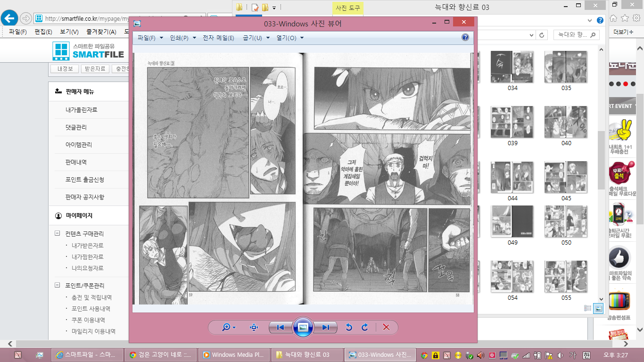Open 내가올린자료 in seller menu
Viewport: 644px width, 362px height.
click(x=82, y=110)
